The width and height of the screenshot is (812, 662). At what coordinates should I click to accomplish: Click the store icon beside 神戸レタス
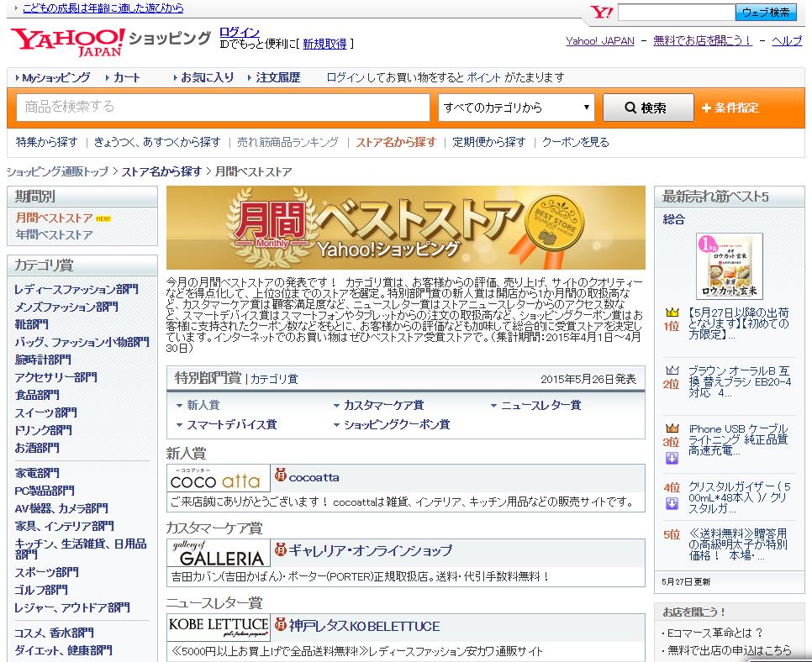click(281, 626)
